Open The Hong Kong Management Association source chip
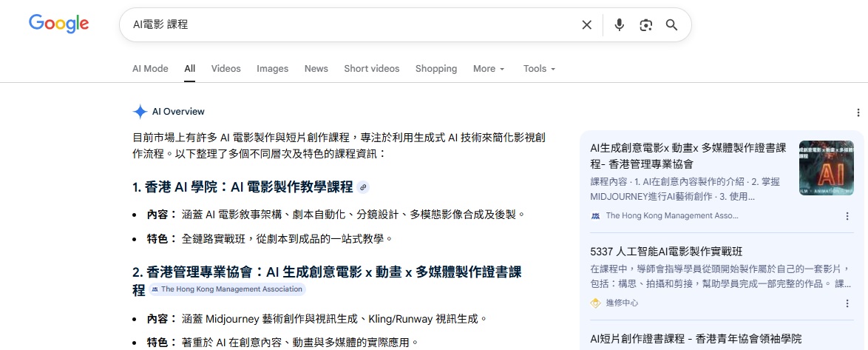Screen dimensions: 868x350 pyautogui.click(x=227, y=289)
